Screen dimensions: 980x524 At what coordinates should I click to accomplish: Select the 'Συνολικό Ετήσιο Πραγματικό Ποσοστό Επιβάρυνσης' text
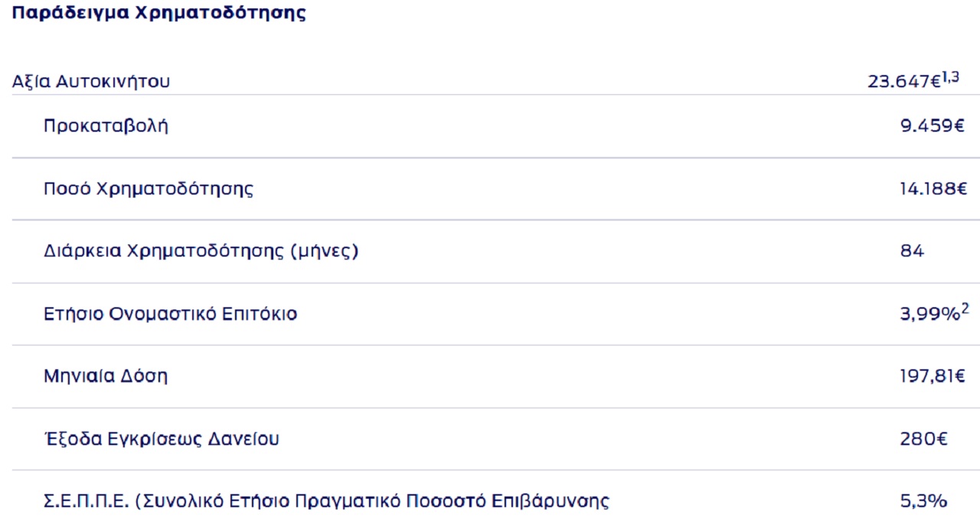[x=372, y=502]
